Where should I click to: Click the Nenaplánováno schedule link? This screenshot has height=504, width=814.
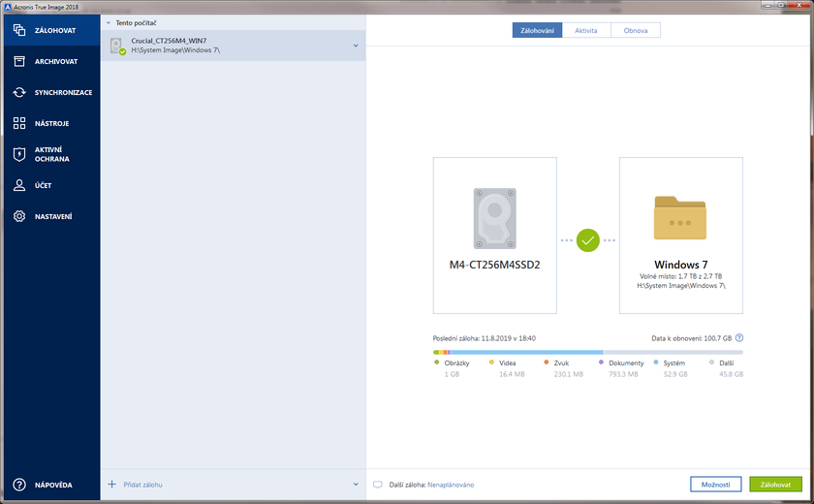tap(451, 485)
